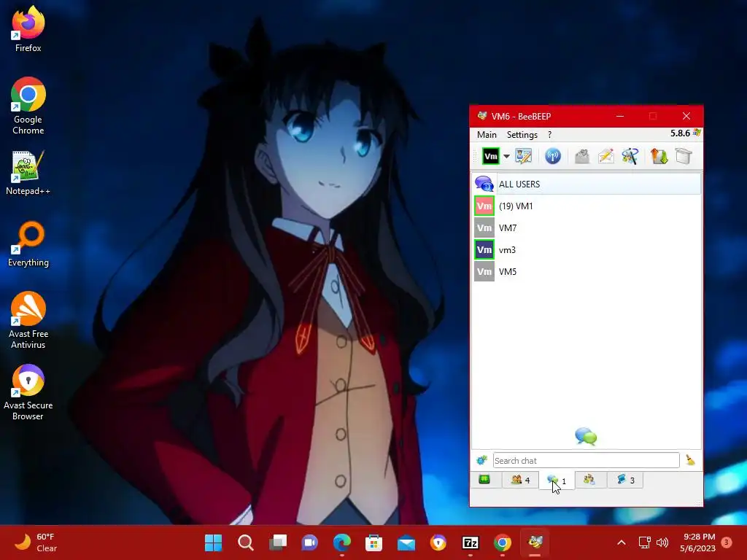Open Chrome from the taskbar
The width and height of the screenshot is (747, 560).
point(503,542)
